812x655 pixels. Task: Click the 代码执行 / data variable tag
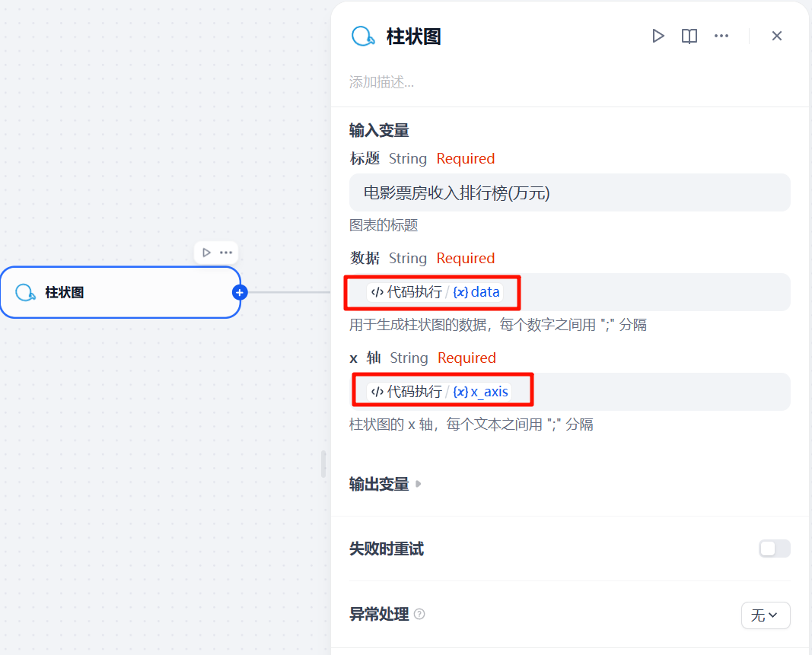coord(435,292)
